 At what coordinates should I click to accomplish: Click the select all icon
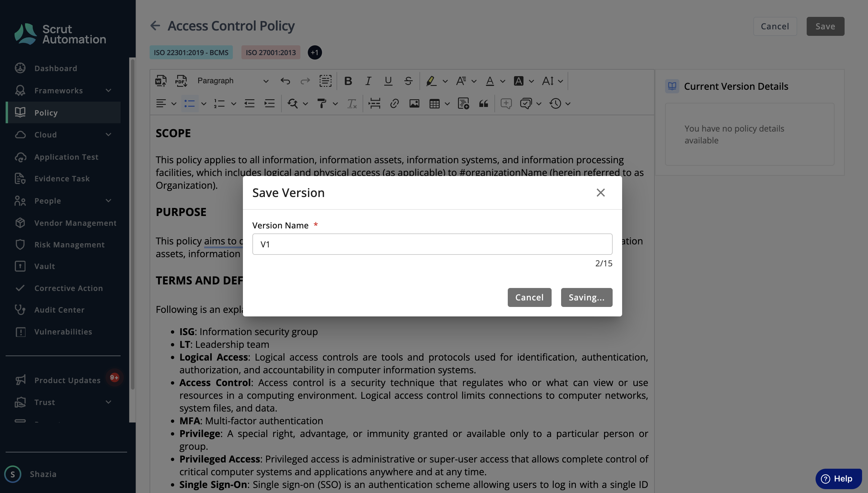(x=325, y=81)
